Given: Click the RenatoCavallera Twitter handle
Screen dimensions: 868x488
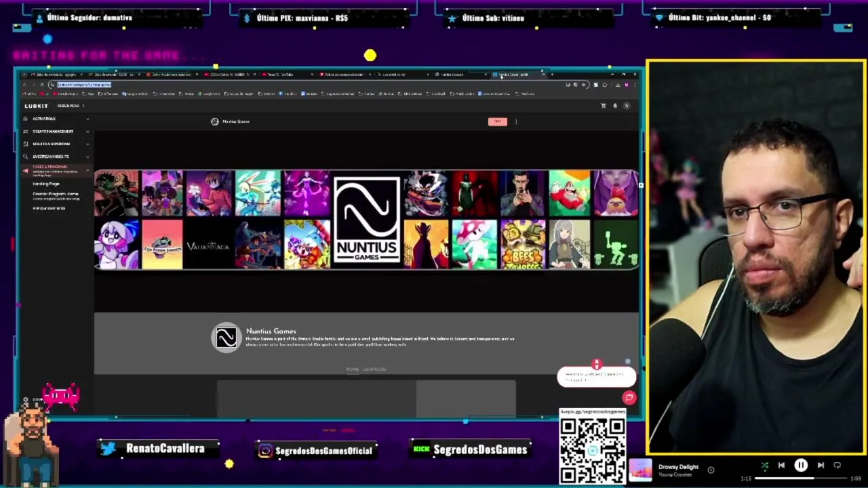Looking at the screenshot, I should click(165, 449).
